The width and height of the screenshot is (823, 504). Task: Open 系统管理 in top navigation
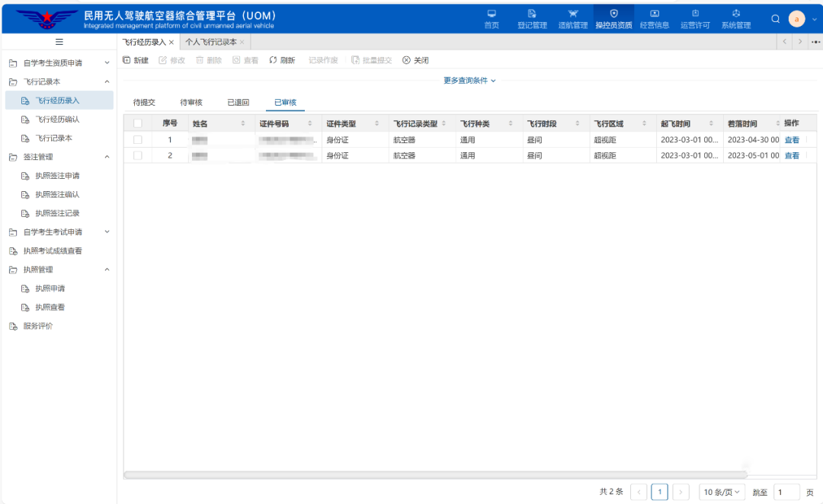point(736,19)
